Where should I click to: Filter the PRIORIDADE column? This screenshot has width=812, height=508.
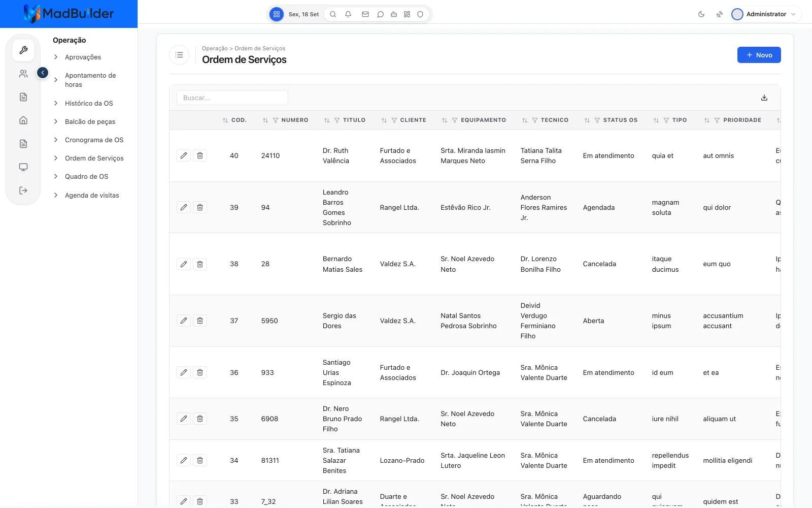point(717,120)
